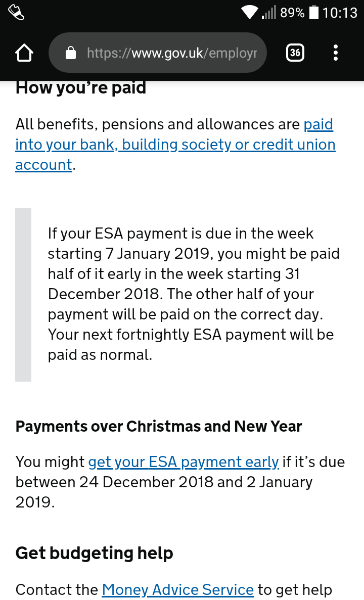Tap the battery status icon
The height and width of the screenshot is (600, 364).
pyautogui.click(x=314, y=12)
